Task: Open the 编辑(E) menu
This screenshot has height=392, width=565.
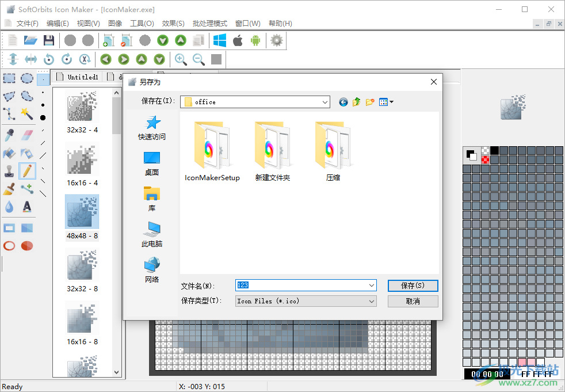Action: pos(58,24)
